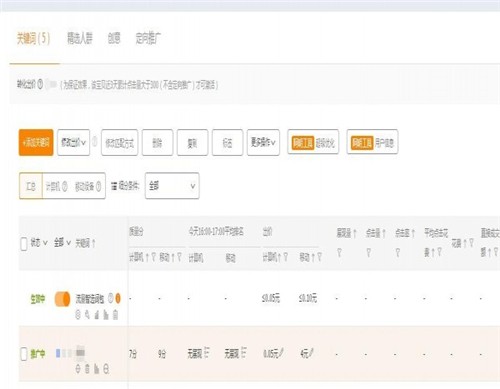Click the first round icon under 流量智选词包
This screenshot has height=389, width=500.
pos(78,314)
